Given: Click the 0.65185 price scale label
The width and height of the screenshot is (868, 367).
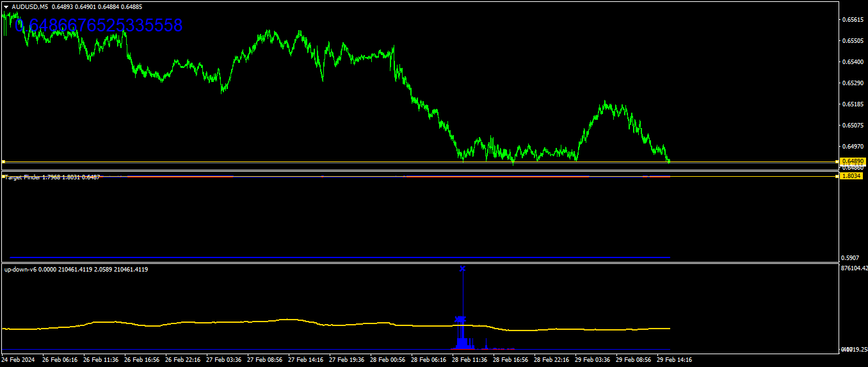Looking at the screenshot, I should point(853,104).
